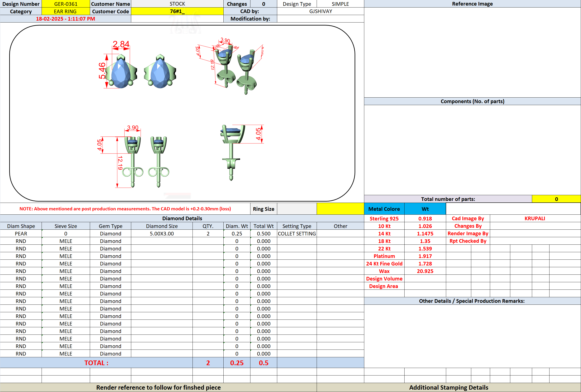Click the Diam Shape column header
This screenshot has width=581, height=392.
pyautogui.click(x=21, y=226)
